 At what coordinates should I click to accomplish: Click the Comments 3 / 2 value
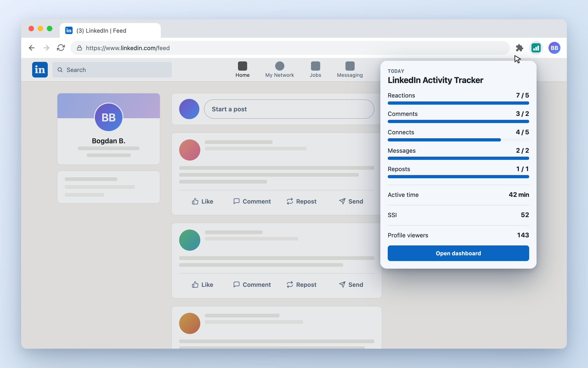(x=522, y=114)
